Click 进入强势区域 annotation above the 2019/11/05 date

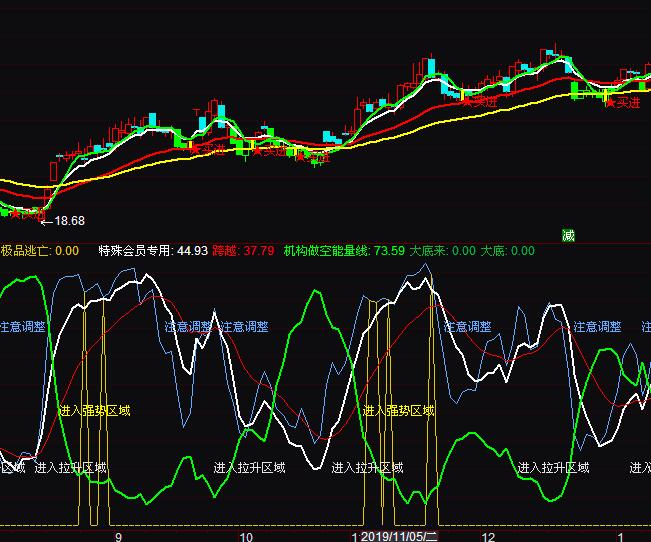398,410
